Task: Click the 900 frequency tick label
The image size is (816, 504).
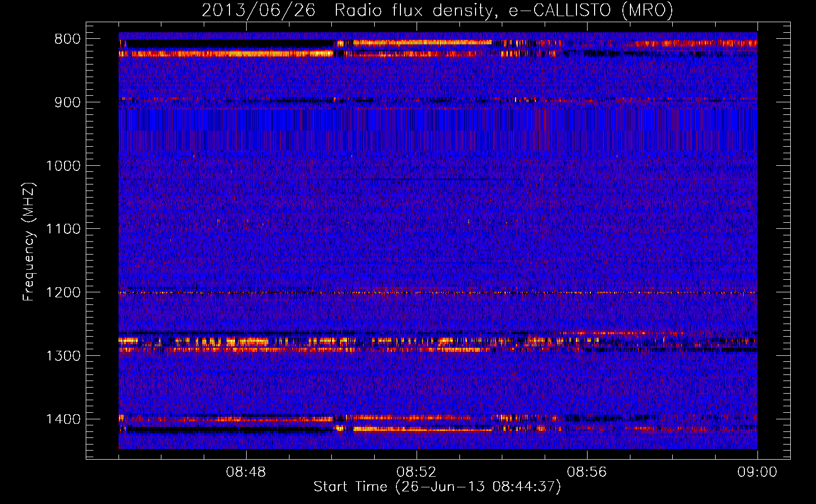Action: click(x=68, y=102)
